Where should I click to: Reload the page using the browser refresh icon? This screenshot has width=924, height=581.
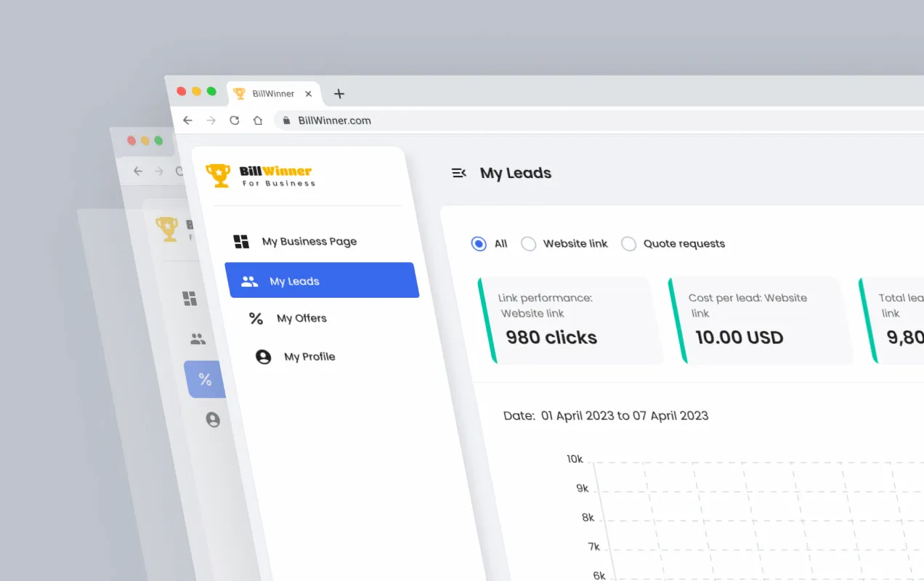pos(234,121)
